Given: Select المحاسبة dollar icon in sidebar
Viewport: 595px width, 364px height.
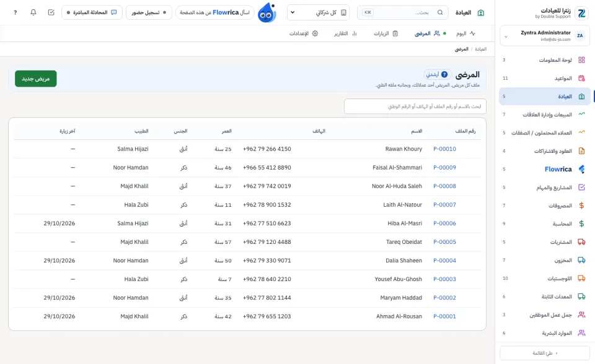Looking at the screenshot, I should (581, 223).
